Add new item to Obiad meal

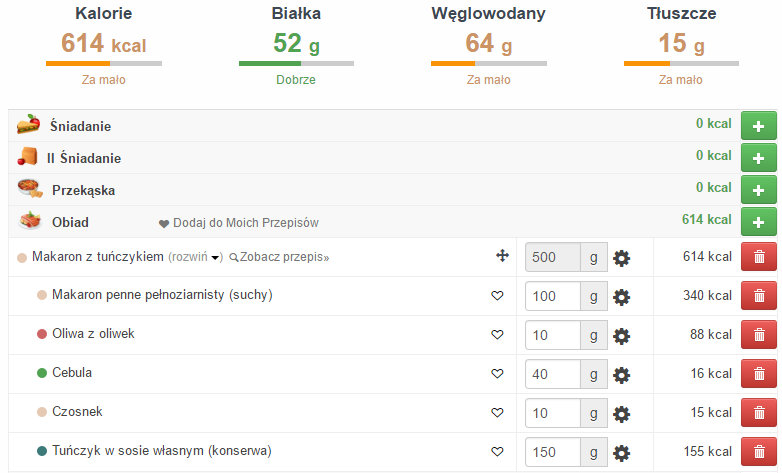point(758,222)
